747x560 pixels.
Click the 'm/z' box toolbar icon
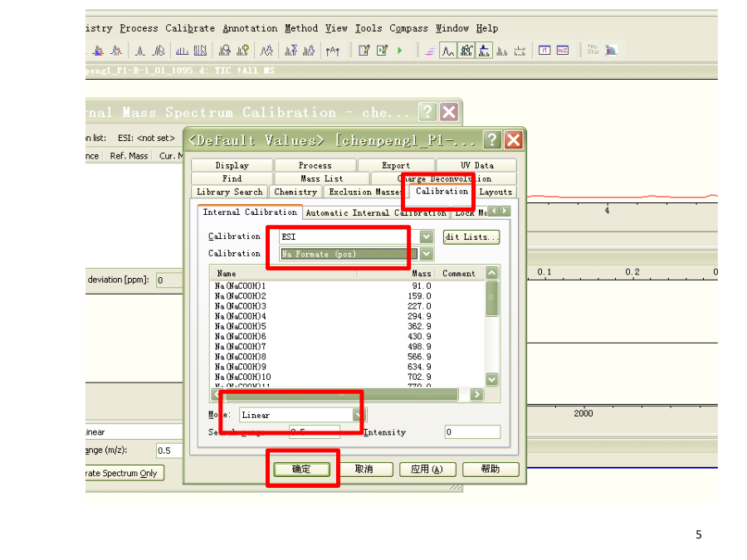[x=563, y=50]
